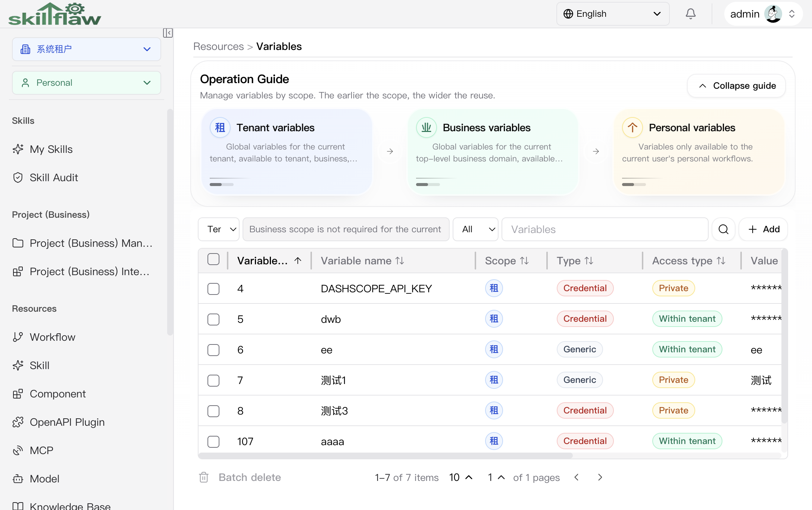Check the DASHSCOPE_API_KEY row checkbox
This screenshot has width=812, height=510.
point(213,289)
